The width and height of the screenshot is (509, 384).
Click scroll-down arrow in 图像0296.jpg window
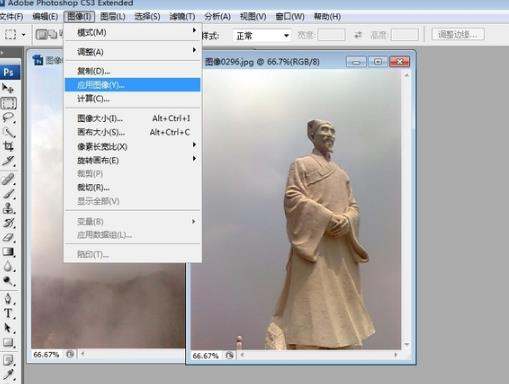pos(407,344)
